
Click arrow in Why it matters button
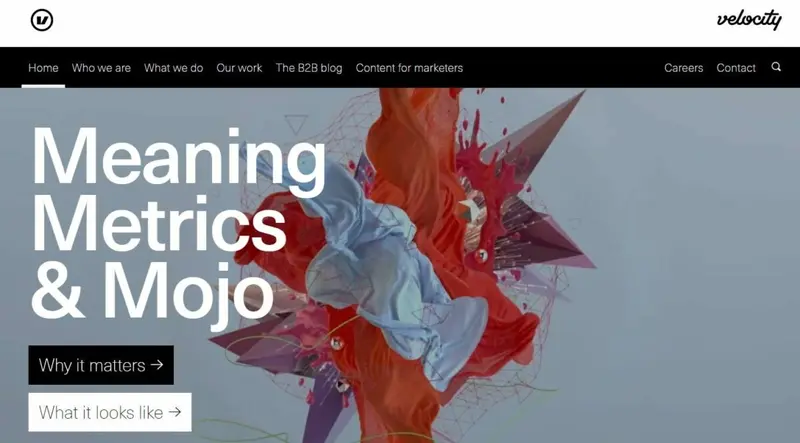pyautogui.click(x=157, y=364)
